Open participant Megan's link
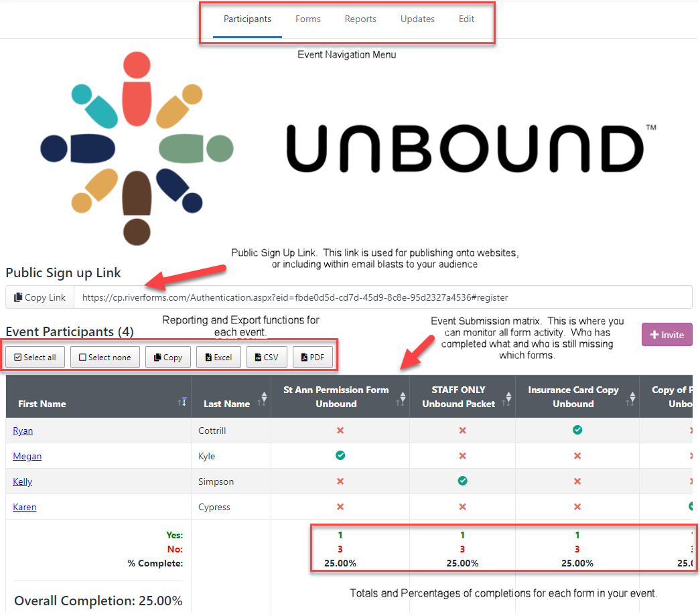Viewport: 700px width, 616px height. tap(27, 456)
